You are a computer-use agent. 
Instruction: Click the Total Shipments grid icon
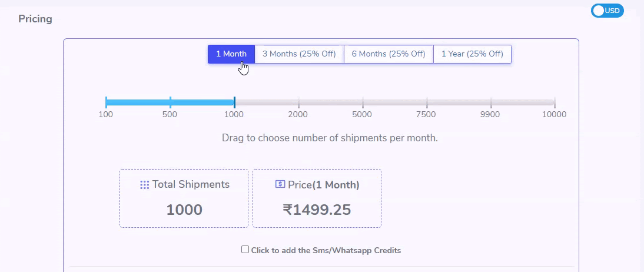click(x=145, y=185)
